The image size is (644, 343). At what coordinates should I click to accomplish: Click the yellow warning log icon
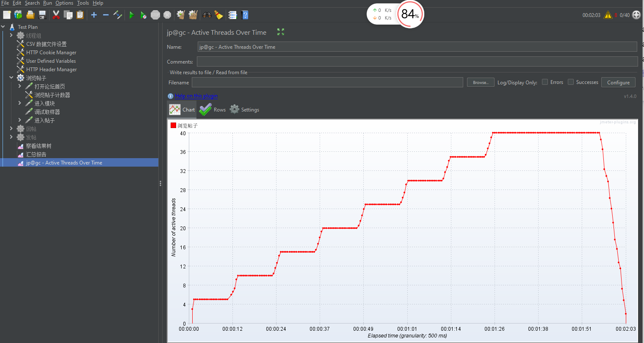click(608, 15)
